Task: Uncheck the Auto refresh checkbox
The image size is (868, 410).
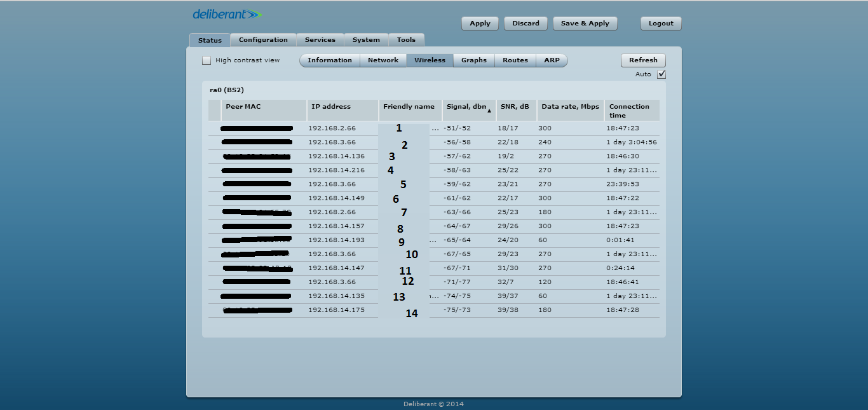Action: click(661, 74)
